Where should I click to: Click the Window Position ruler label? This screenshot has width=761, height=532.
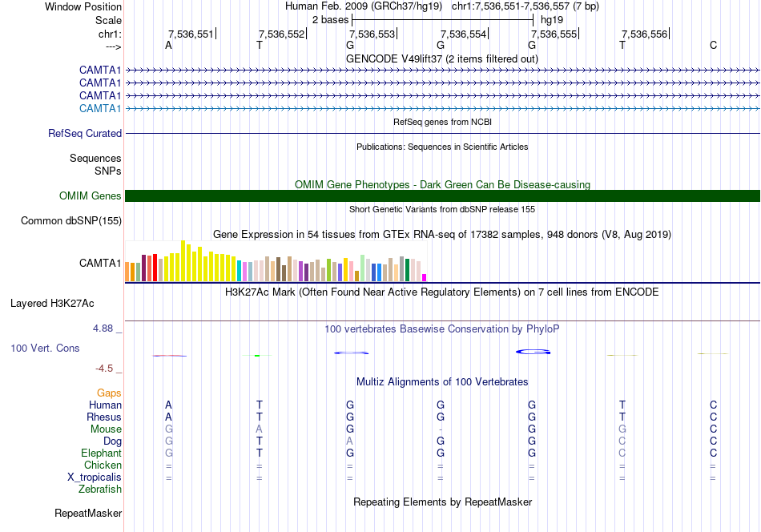[83, 6]
